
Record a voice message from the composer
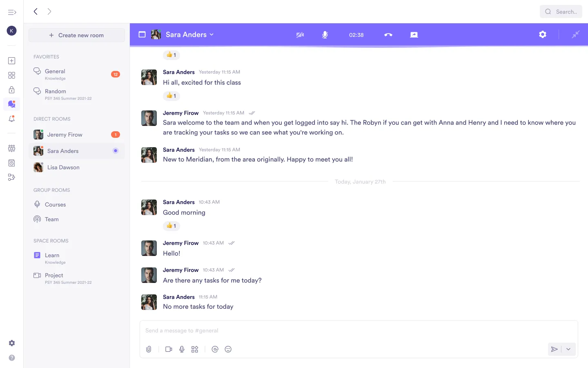point(182,349)
